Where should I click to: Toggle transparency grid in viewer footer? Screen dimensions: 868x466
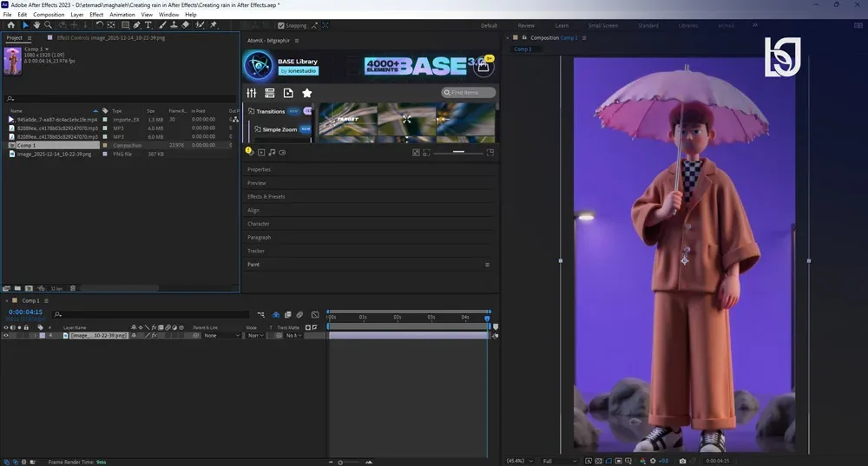click(x=599, y=461)
